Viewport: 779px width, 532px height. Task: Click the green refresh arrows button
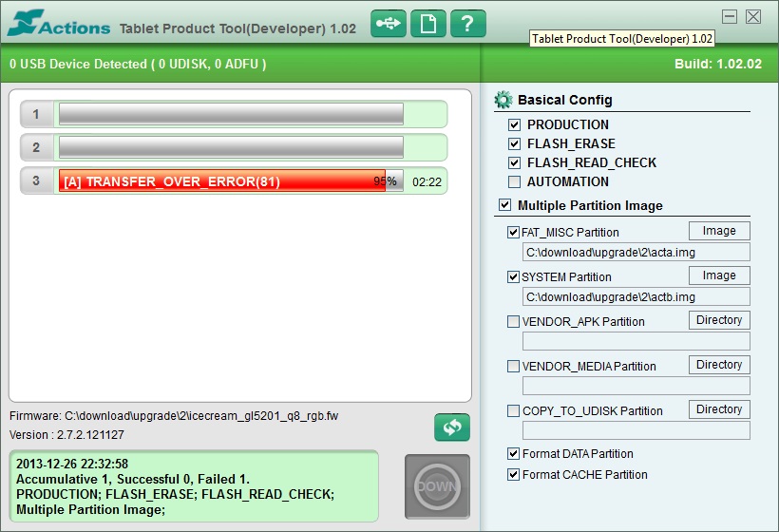click(451, 427)
